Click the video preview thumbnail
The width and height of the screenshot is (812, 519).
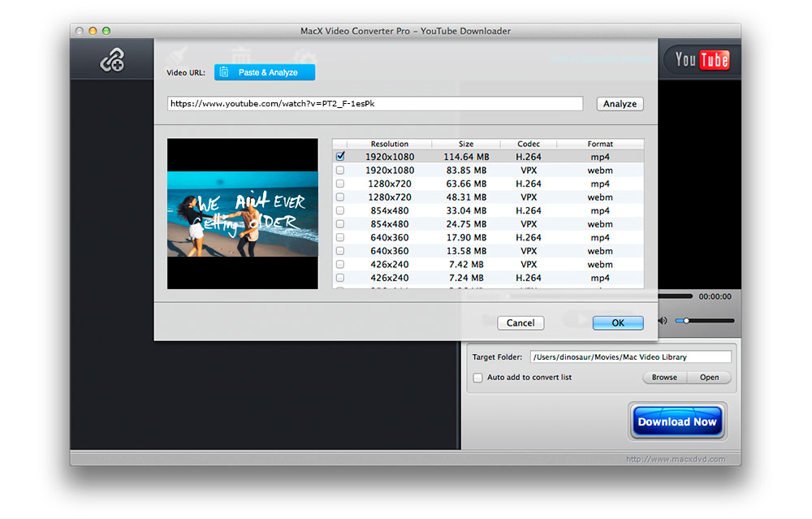tap(242, 214)
